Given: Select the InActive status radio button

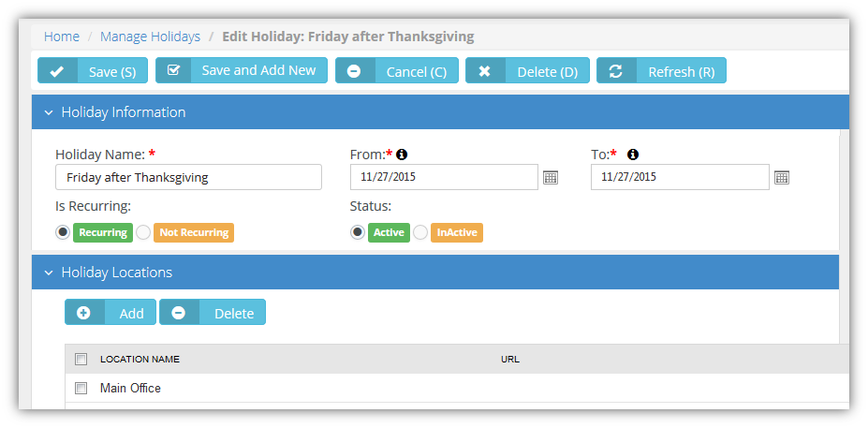Looking at the screenshot, I should 420,232.
